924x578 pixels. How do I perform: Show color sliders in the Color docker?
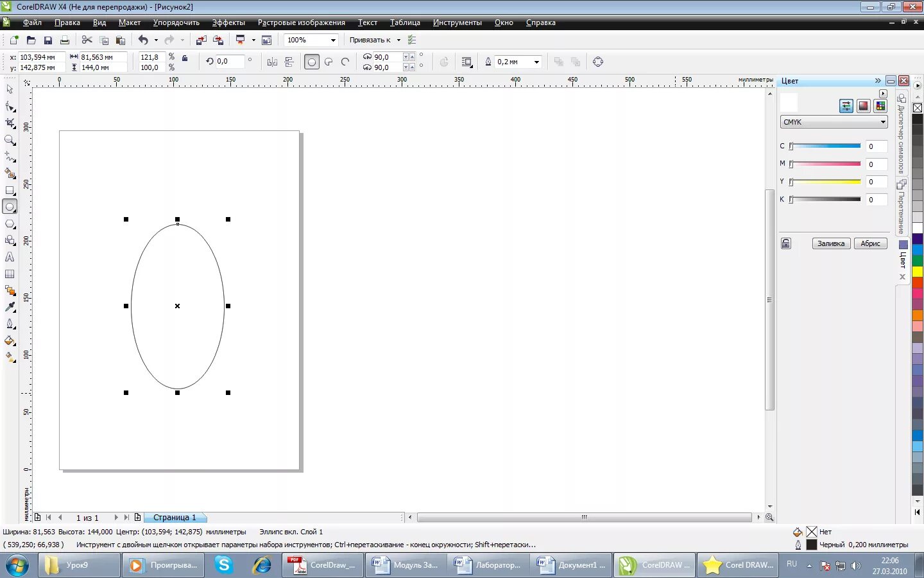point(846,106)
